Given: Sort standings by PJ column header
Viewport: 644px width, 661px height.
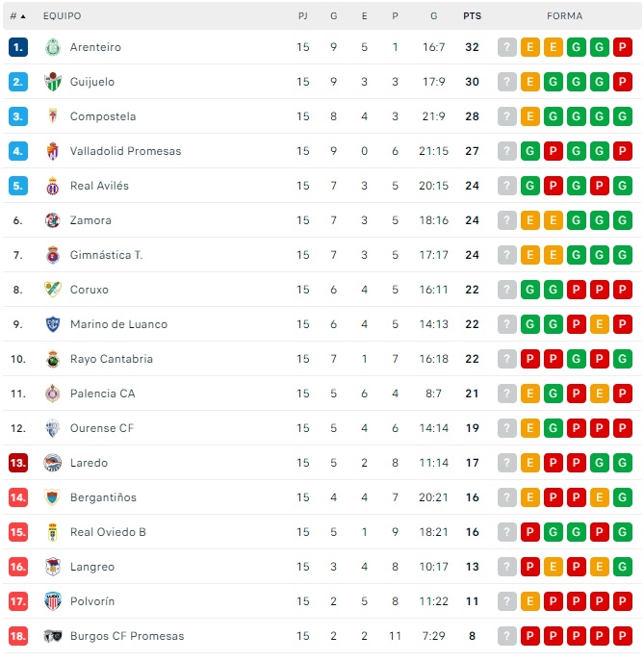Looking at the screenshot, I should tap(303, 16).
